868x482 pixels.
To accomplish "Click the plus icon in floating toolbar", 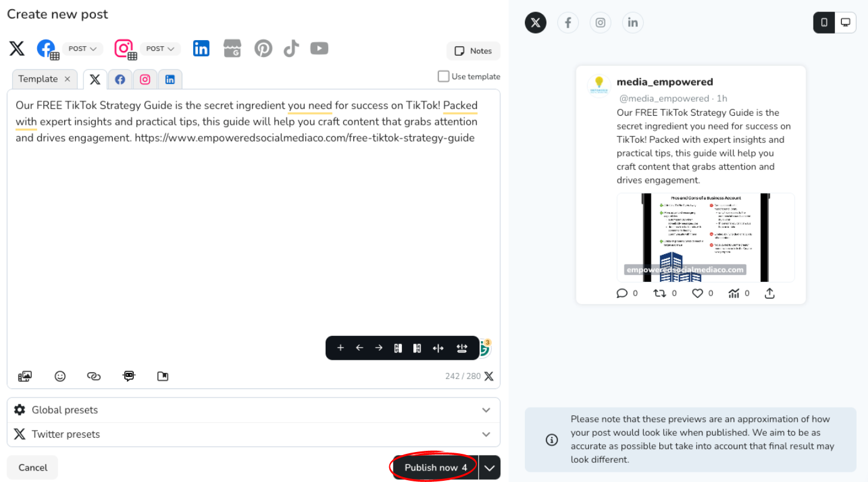I will coord(340,348).
